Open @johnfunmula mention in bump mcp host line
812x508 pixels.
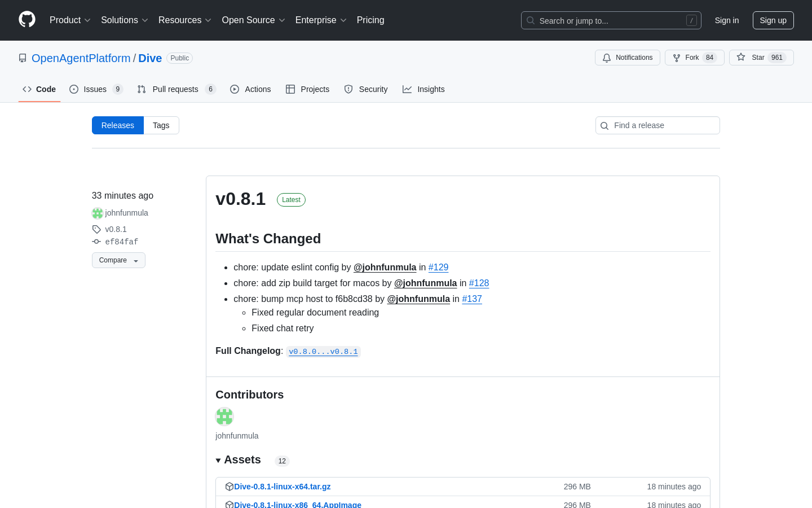click(418, 299)
